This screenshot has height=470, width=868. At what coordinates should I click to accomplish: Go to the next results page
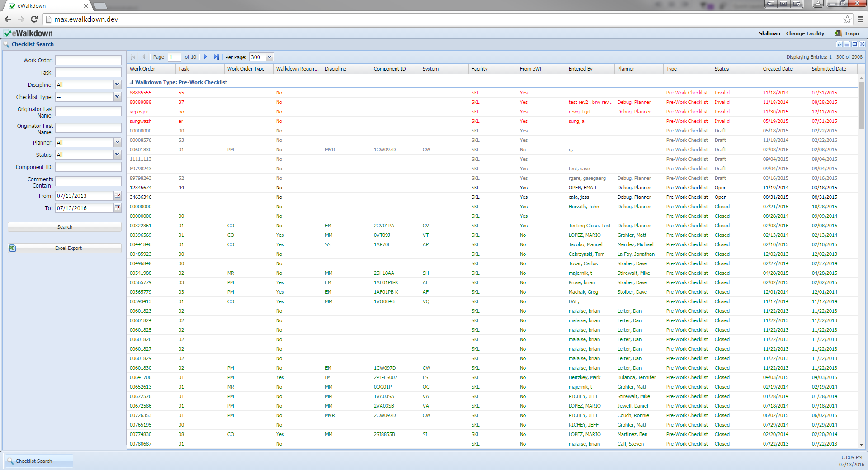[x=206, y=57]
